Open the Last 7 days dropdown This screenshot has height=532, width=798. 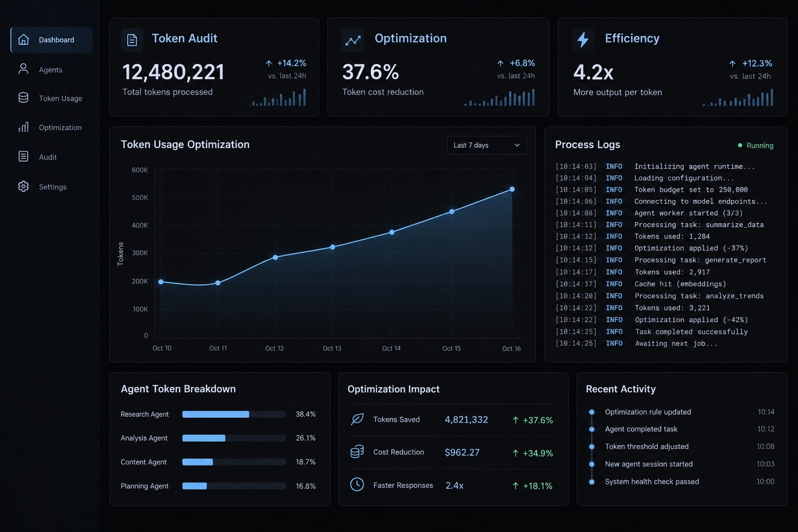tap(487, 145)
